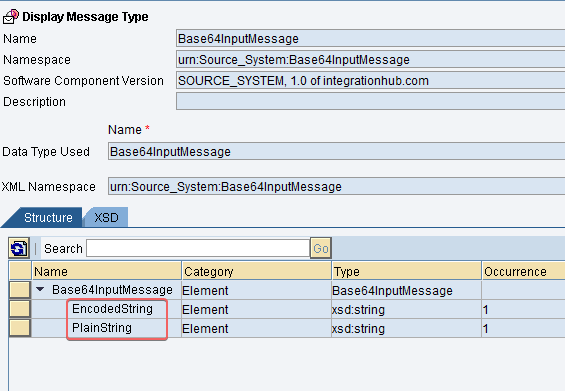Click the PlainString tree item

tap(102, 328)
